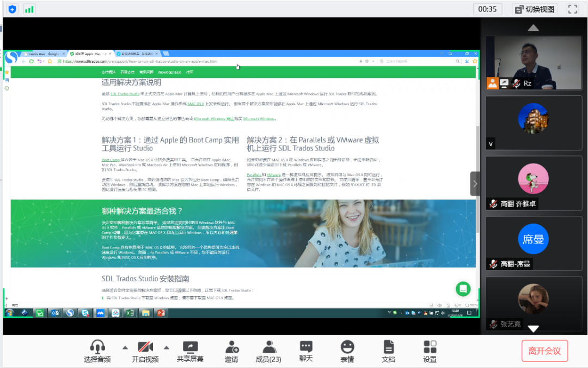Open meeting 设置 settings
The width and height of the screenshot is (588, 368).
[430, 351]
